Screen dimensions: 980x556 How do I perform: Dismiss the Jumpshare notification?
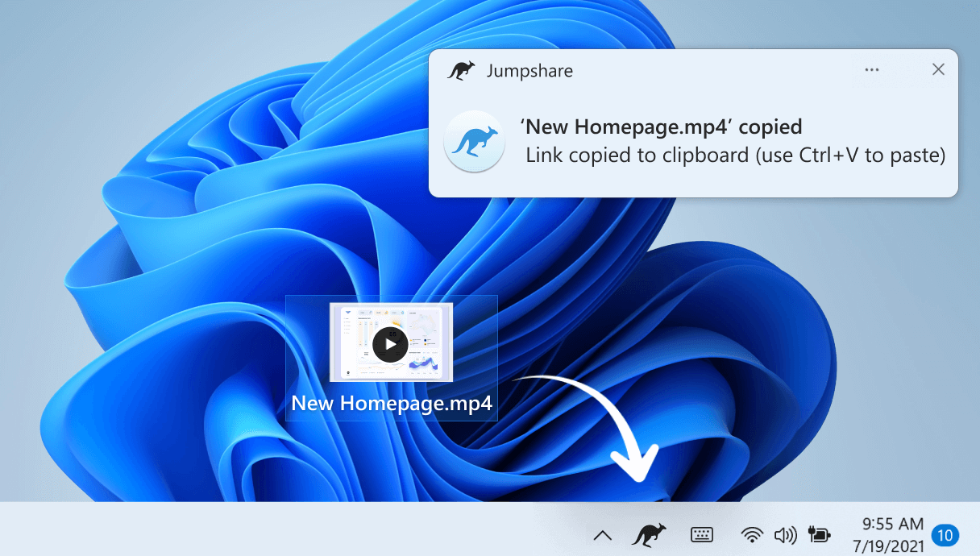pyautogui.click(x=938, y=69)
